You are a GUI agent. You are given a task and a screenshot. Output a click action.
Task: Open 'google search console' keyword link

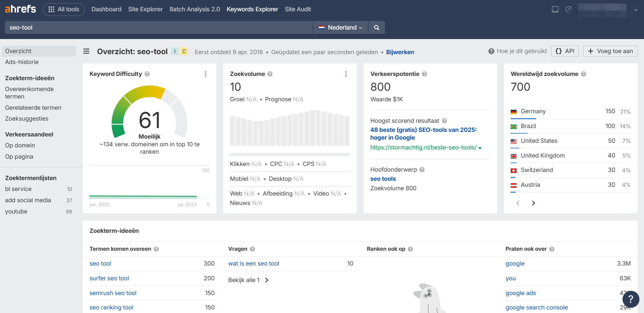pyautogui.click(x=537, y=307)
